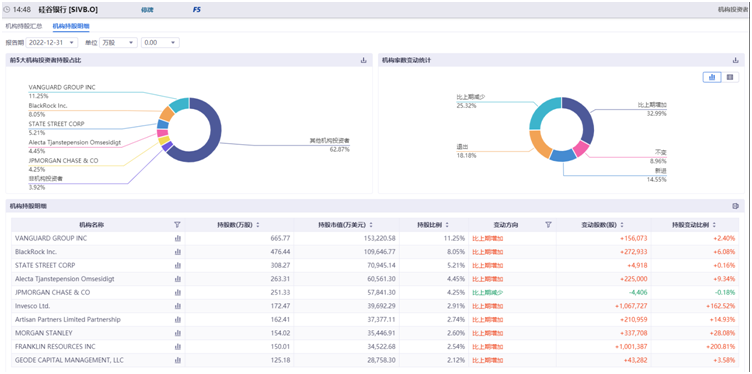Download the institution count change chart
This screenshot has height=374, width=752.
736,60
